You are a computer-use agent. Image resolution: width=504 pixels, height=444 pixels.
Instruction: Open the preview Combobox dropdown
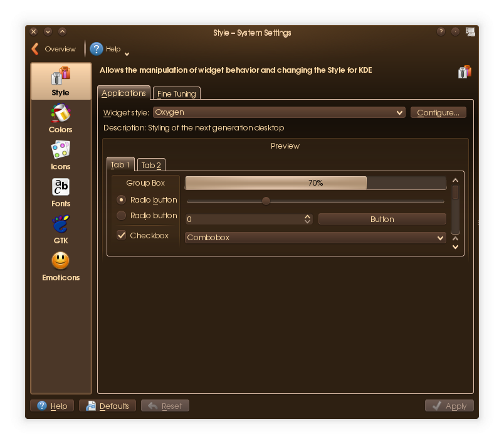(316, 237)
